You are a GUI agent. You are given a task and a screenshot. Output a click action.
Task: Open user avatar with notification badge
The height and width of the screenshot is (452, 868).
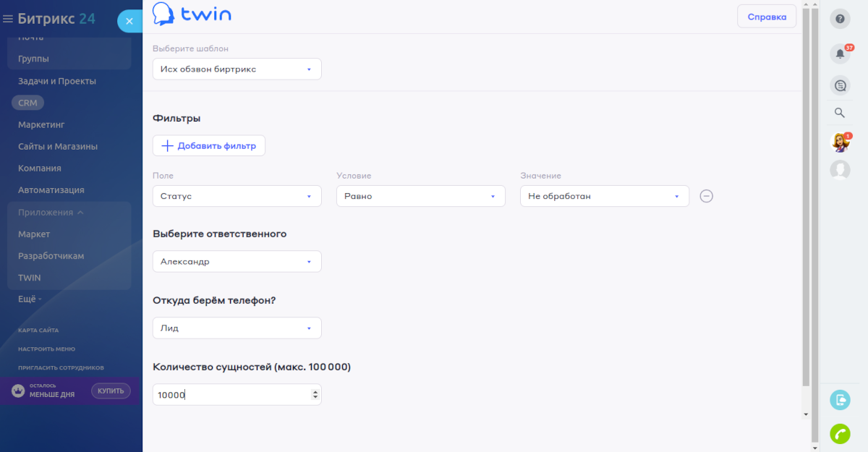[840, 142]
